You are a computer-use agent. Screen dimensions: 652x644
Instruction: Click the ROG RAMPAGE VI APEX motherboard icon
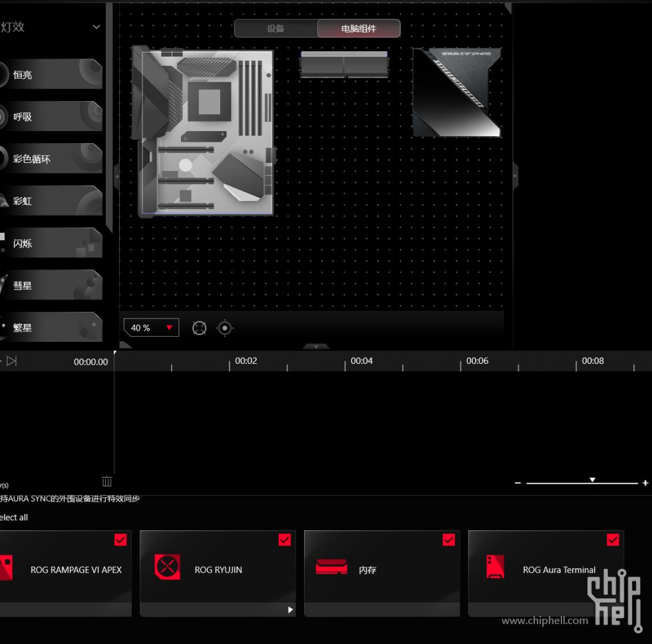tap(6, 567)
